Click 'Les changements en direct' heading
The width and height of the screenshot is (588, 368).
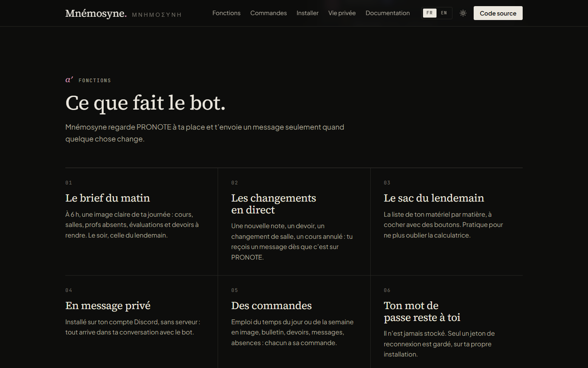point(274,204)
